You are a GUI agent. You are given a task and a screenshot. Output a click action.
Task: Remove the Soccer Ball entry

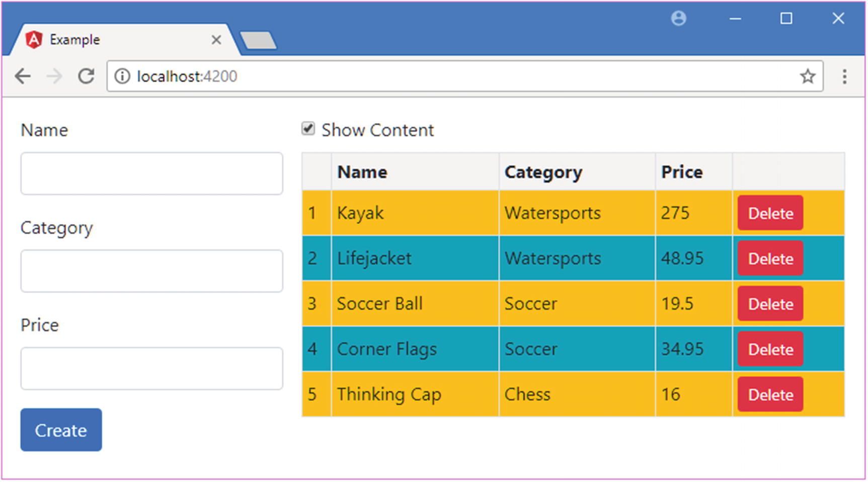(770, 304)
